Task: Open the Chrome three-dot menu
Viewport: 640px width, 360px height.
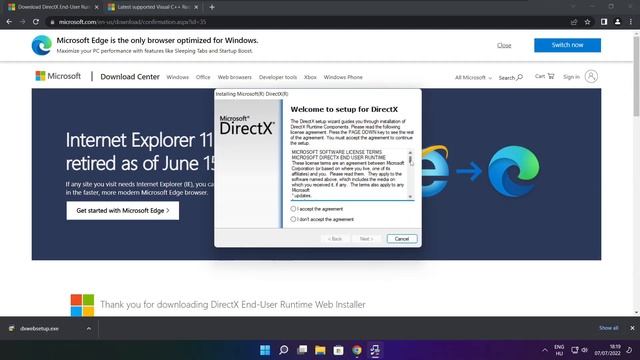Action: 631,22
